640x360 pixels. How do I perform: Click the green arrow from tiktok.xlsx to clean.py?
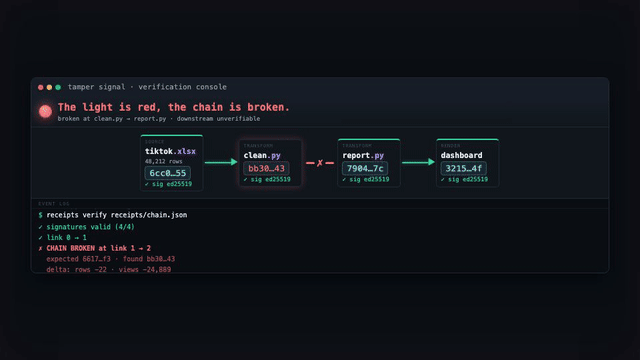click(x=221, y=162)
